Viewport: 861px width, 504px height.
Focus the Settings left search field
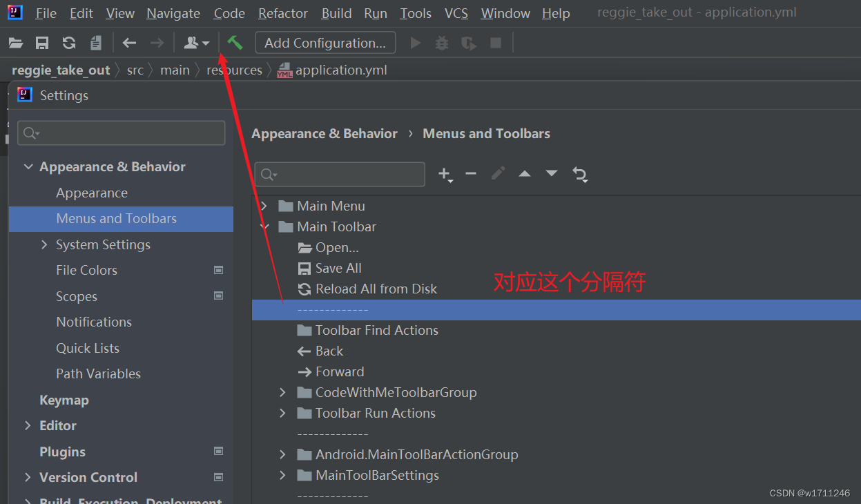122,133
